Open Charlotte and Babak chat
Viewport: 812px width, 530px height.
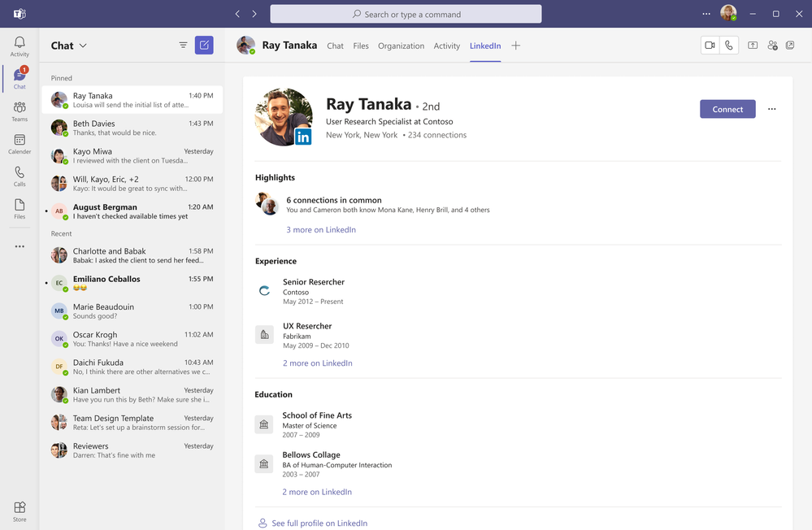pyautogui.click(x=132, y=255)
